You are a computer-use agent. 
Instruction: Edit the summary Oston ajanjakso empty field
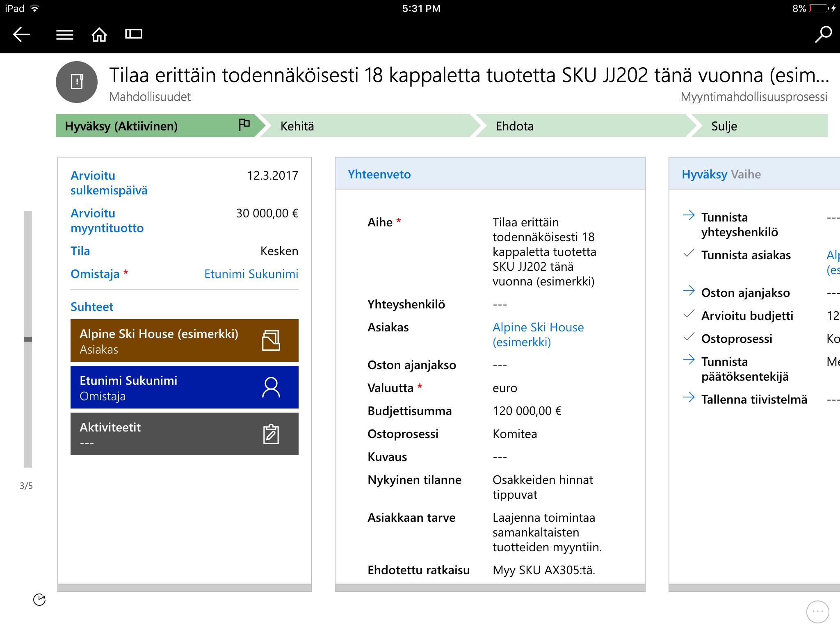500,365
